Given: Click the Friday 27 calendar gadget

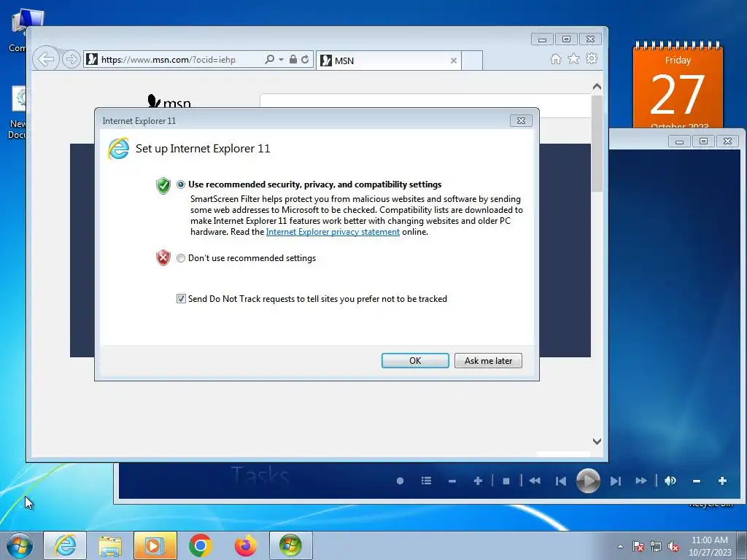Looking at the screenshot, I should pyautogui.click(x=678, y=86).
